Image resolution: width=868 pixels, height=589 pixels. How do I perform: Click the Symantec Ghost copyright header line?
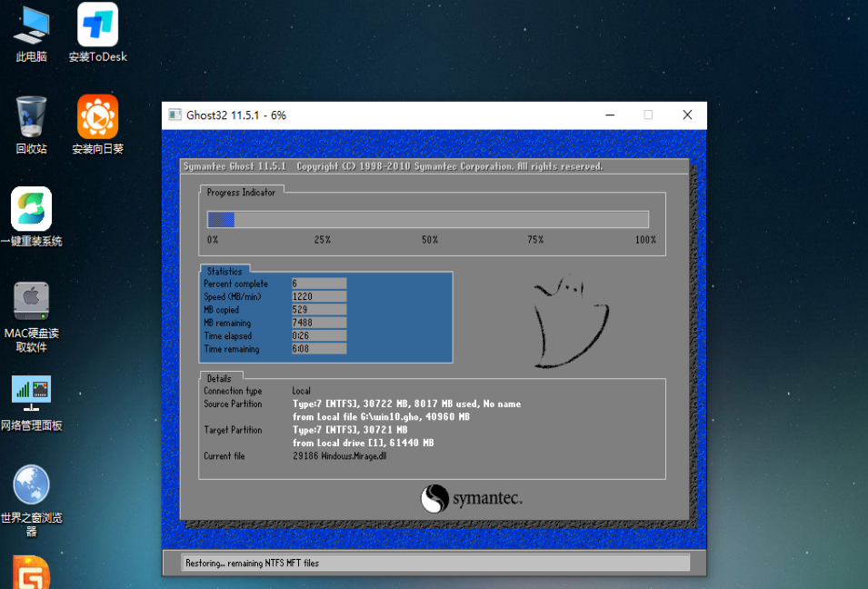tap(393, 166)
